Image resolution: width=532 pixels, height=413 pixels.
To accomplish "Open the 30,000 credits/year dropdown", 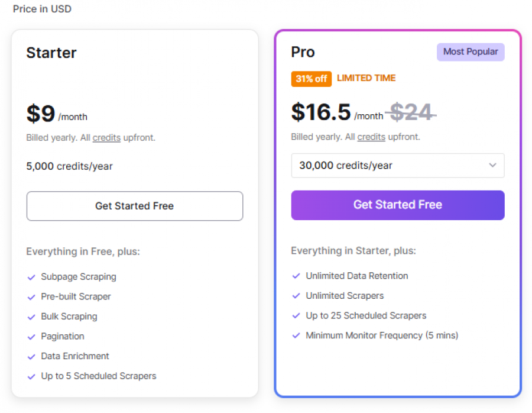I will 397,166.
